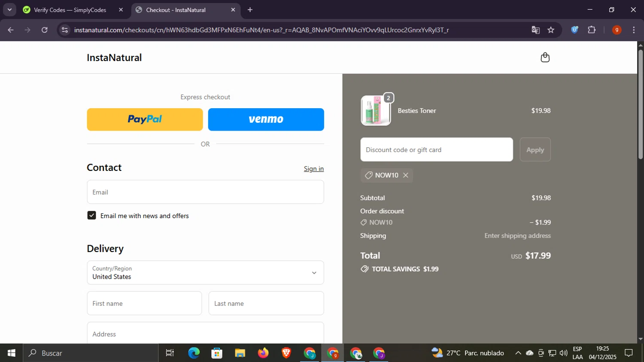This screenshot has height=362, width=644.
Task: Open the notification center icon
Action: coord(629,353)
